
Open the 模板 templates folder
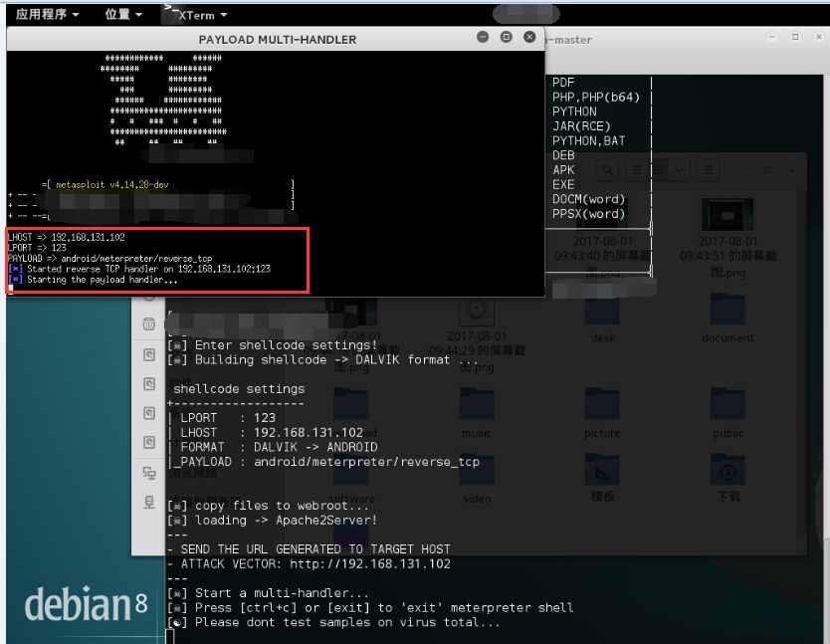602,478
